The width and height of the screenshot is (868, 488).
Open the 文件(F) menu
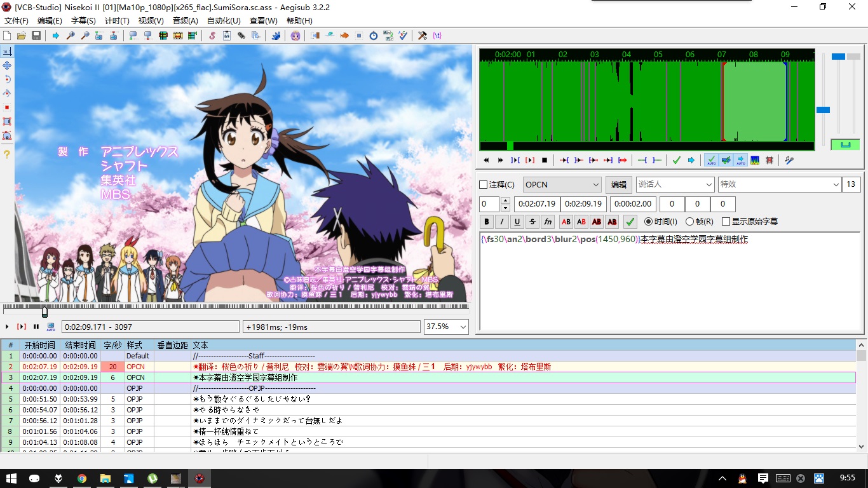(x=17, y=21)
